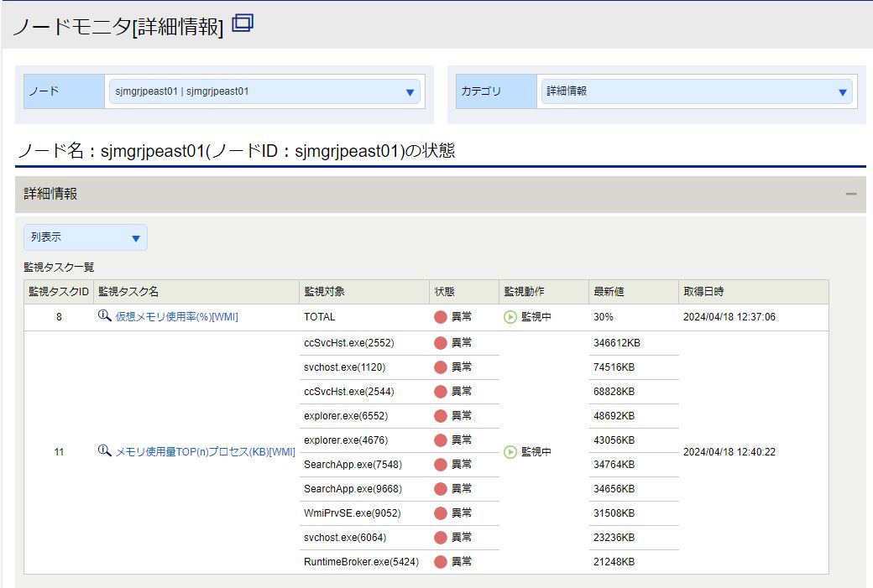Click green 監視中 play icon in task 11 row
The height and width of the screenshot is (588, 873).
tap(510, 452)
